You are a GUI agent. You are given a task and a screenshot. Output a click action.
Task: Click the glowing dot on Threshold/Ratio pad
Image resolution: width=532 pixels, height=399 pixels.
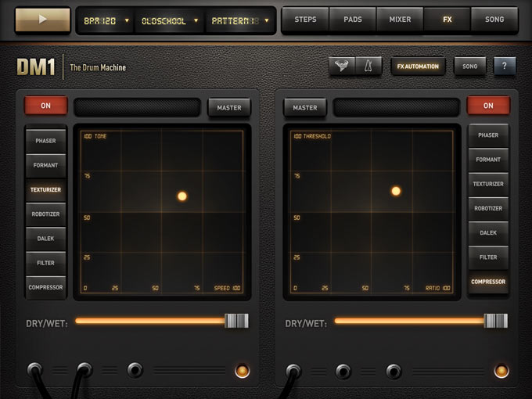click(396, 191)
